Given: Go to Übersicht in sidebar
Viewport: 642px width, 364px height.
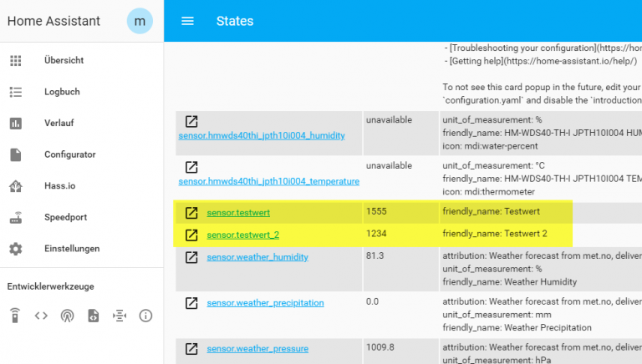Looking at the screenshot, I should (x=64, y=60).
